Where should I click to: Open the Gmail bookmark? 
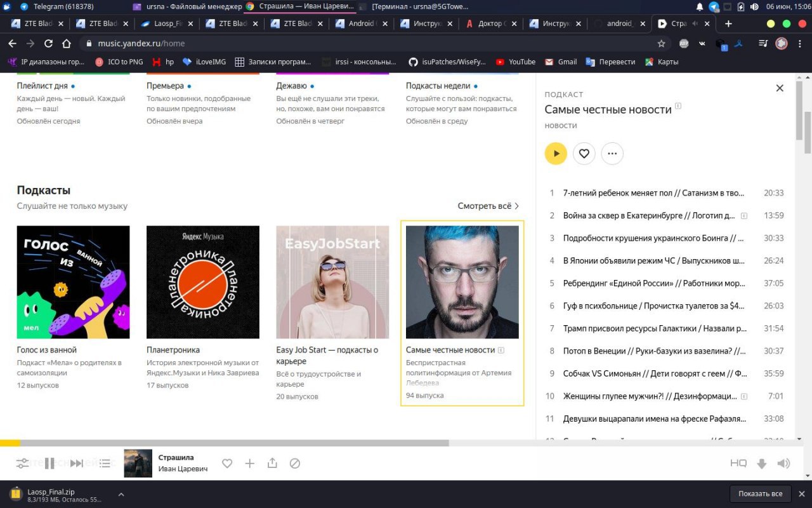562,62
